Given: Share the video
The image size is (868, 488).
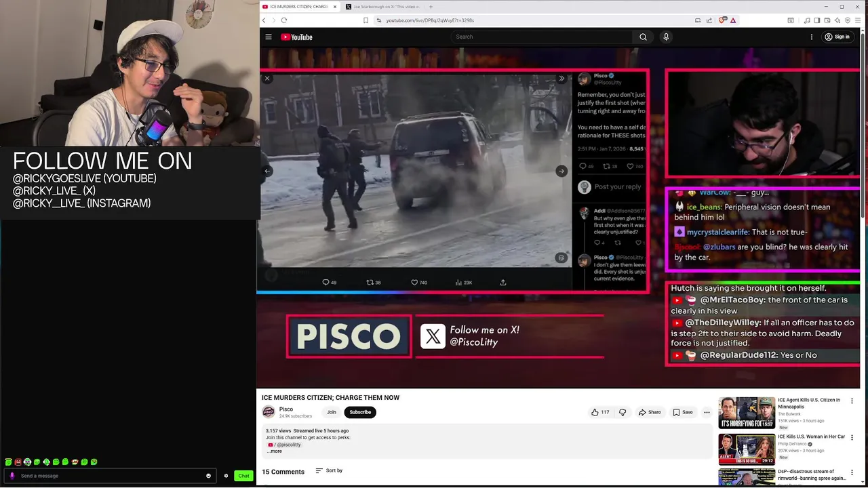Looking at the screenshot, I should tap(650, 412).
